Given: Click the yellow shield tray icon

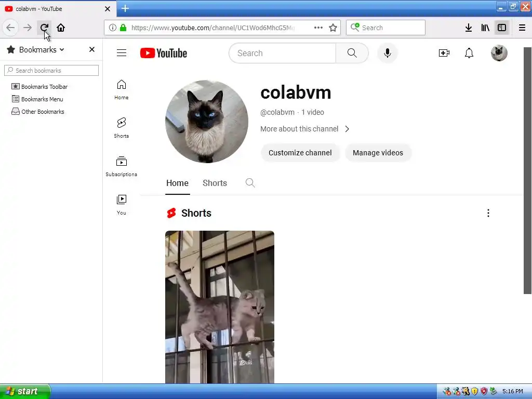Looking at the screenshot, I should [475, 391].
